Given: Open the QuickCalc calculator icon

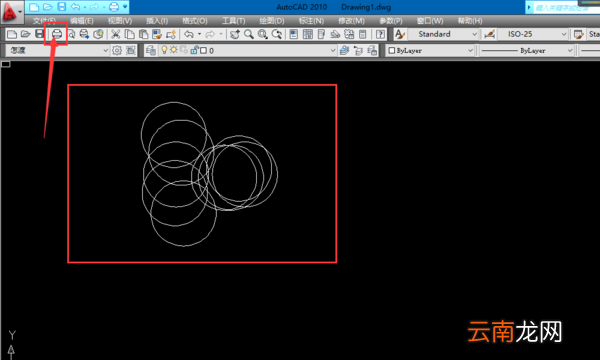Looking at the screenshot, I should 362,34.
